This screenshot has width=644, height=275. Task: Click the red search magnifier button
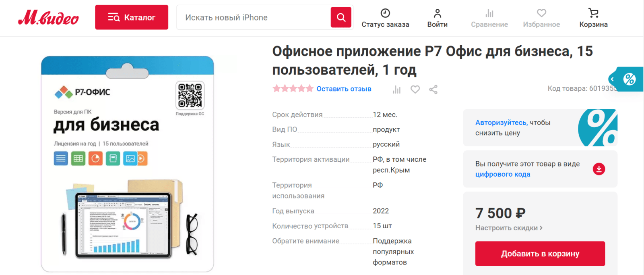tap(341, 17)
